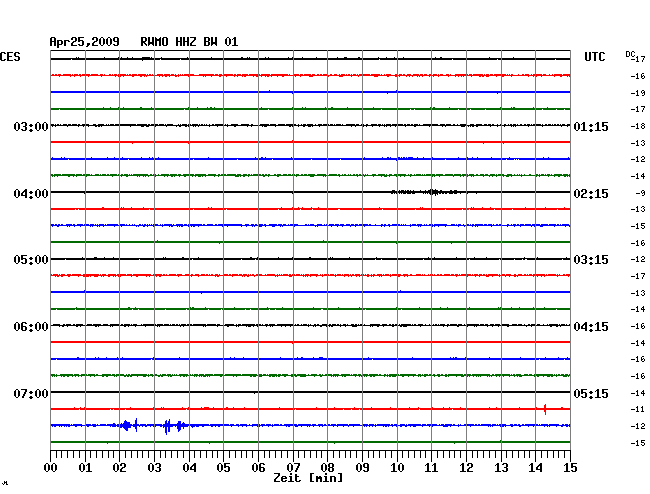The image size is (650, 494).
Task: Select the DC offset value -11
Action: pyautogui.click(x=638, y=409)
